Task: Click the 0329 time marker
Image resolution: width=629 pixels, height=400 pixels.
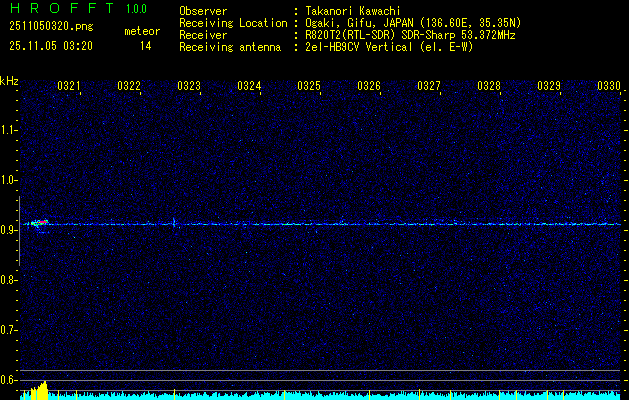Action: tap(549, 86)
